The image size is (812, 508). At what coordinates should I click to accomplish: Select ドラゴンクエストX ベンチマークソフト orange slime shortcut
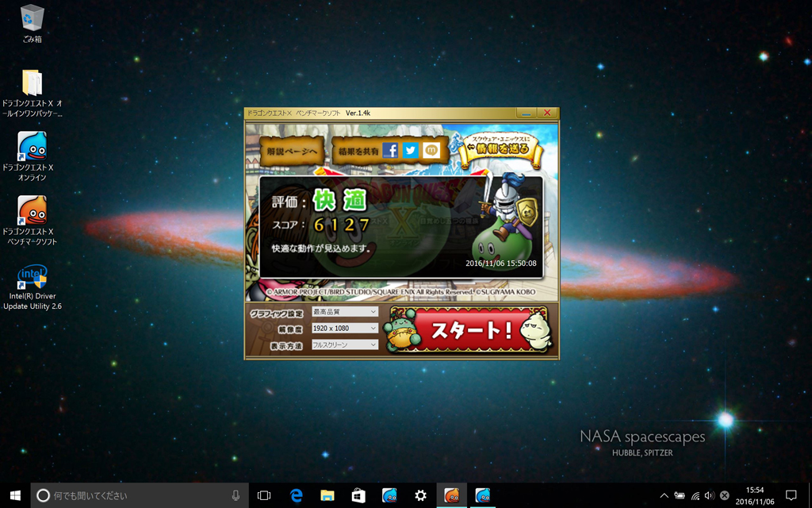[32, 221]
